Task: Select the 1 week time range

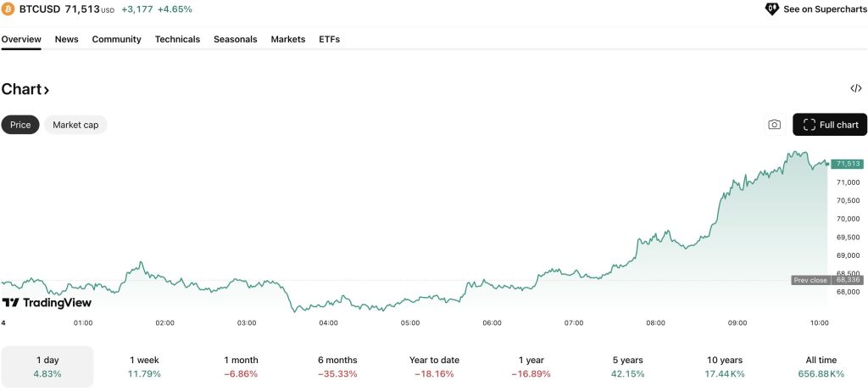Action: tap(144, 367)
